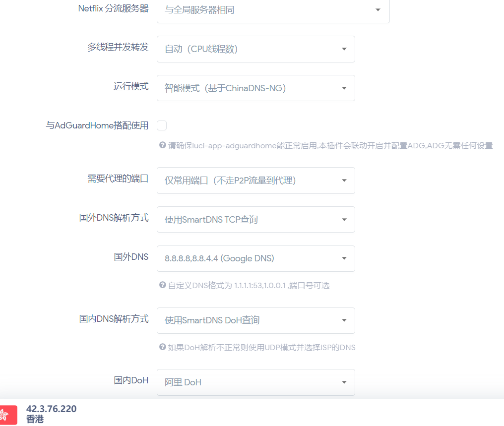
Task: Click arrow on 自动（CPU线程数） select
Action: [x=344, y=49]
